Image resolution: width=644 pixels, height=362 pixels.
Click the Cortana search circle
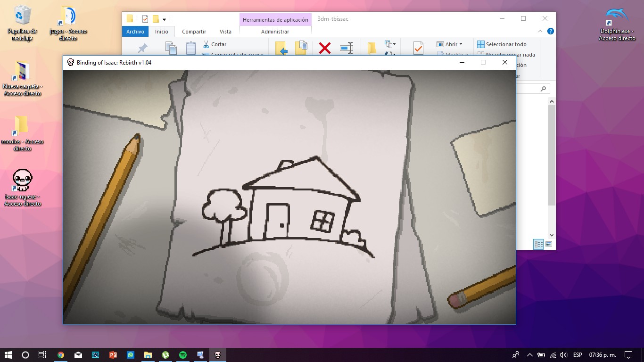[x=25, y=355]
